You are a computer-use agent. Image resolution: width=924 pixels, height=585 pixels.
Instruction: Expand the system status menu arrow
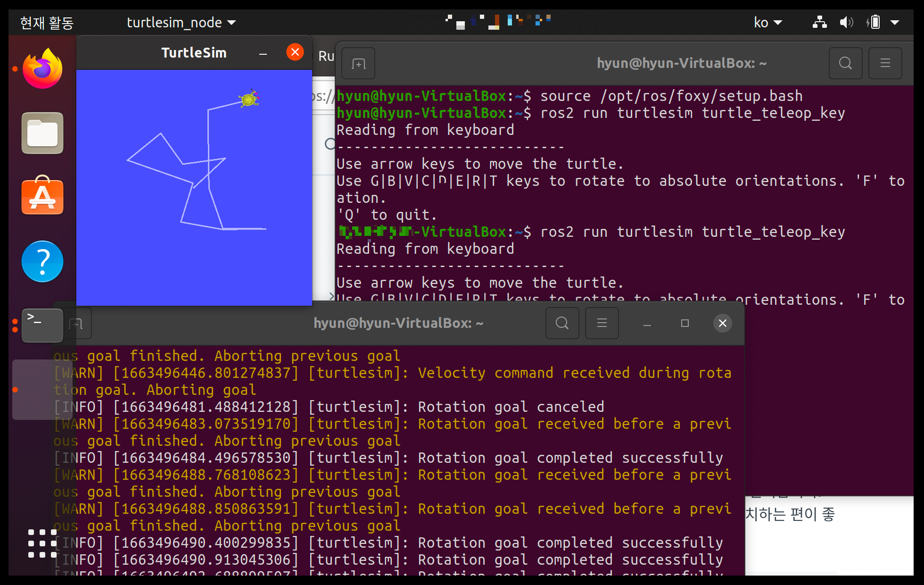[x=895, y=23]
